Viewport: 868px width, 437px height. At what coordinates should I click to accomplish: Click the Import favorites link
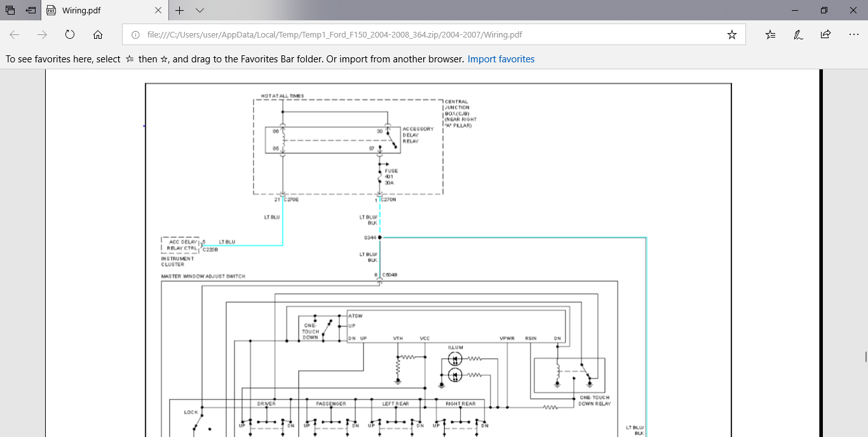coord(501,59)
